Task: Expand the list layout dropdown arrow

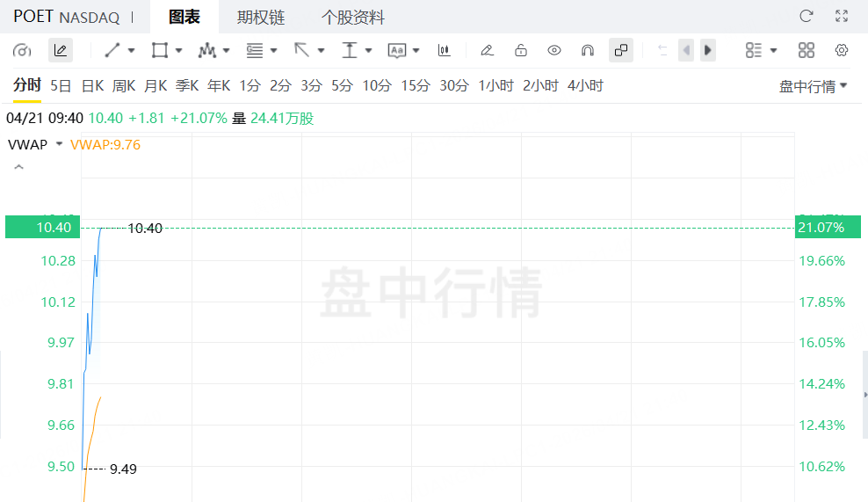Action: point(774,50)
